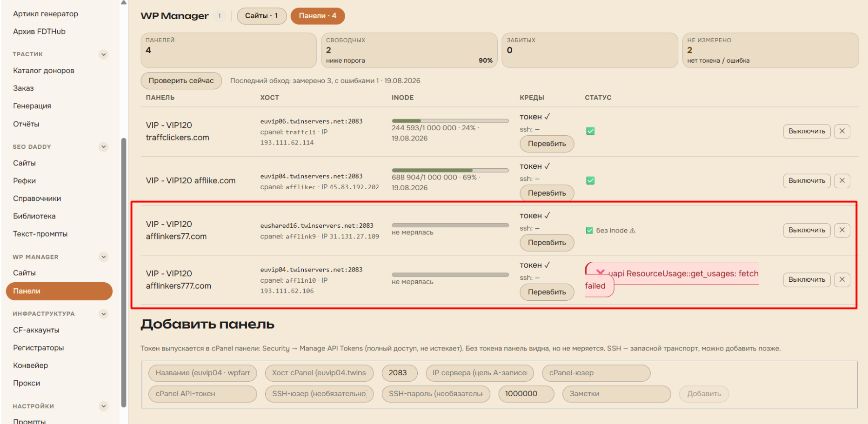Collapse the ТРАСТИК sidebar section
Image resolution: width=868 pixels, height=424 pixels.
[104, 54]
